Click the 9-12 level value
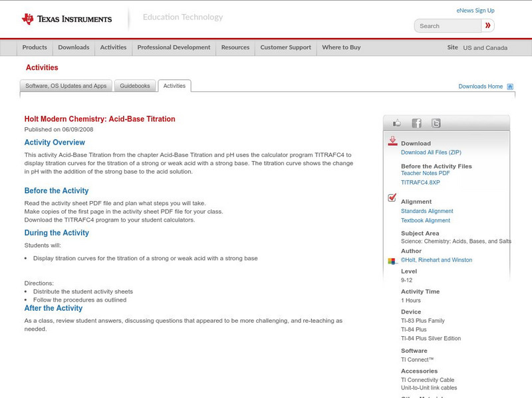This screenshot has height=398, width=532. tap(406, 280)
